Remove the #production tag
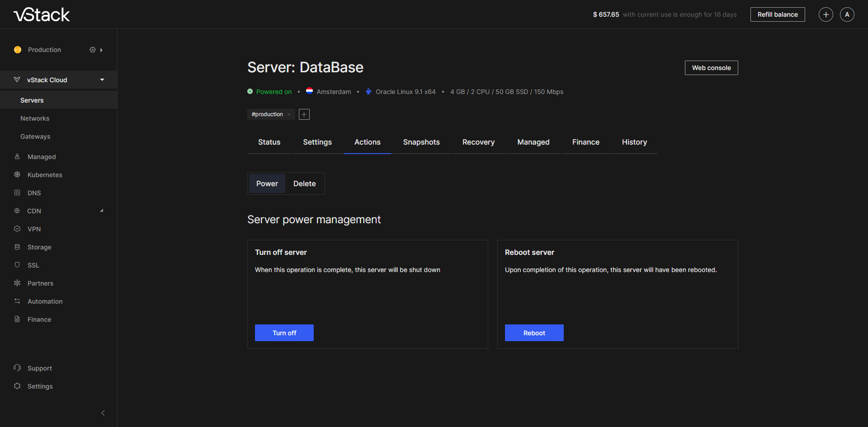Screen dimensions: 868x427 point(289,114)
